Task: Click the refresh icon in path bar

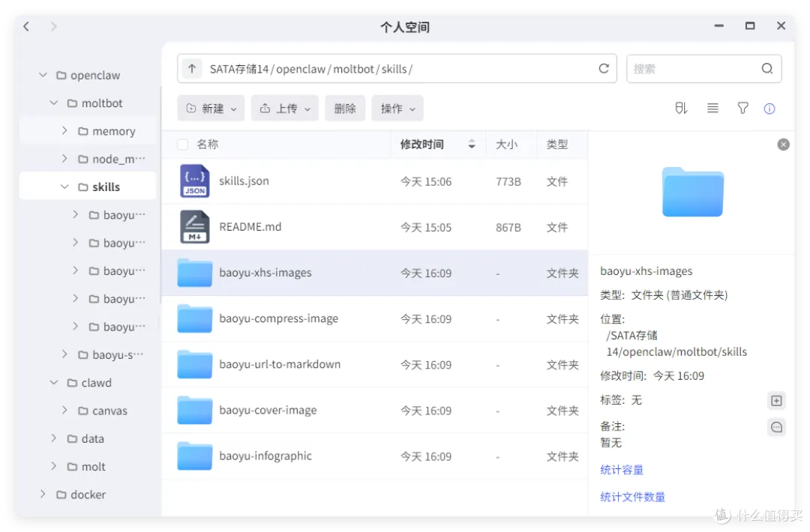Action: [x=603, y=69]
